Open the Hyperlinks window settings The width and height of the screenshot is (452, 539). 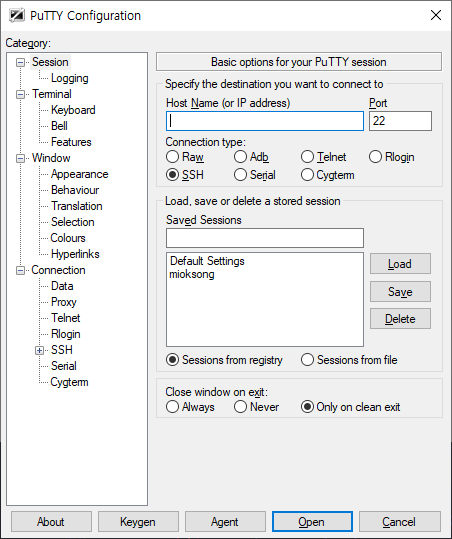pyautogui.click(x=75, y=254)
